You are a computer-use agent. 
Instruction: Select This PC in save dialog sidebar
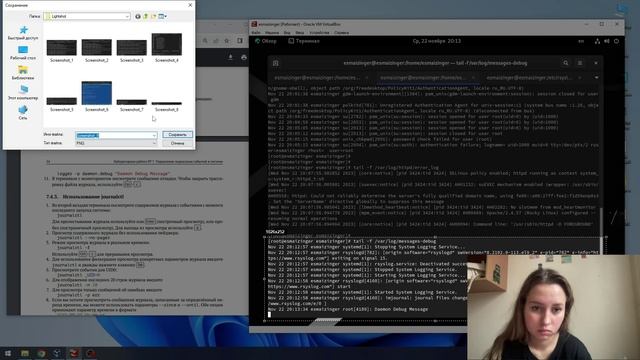click(x=23, y=93)
